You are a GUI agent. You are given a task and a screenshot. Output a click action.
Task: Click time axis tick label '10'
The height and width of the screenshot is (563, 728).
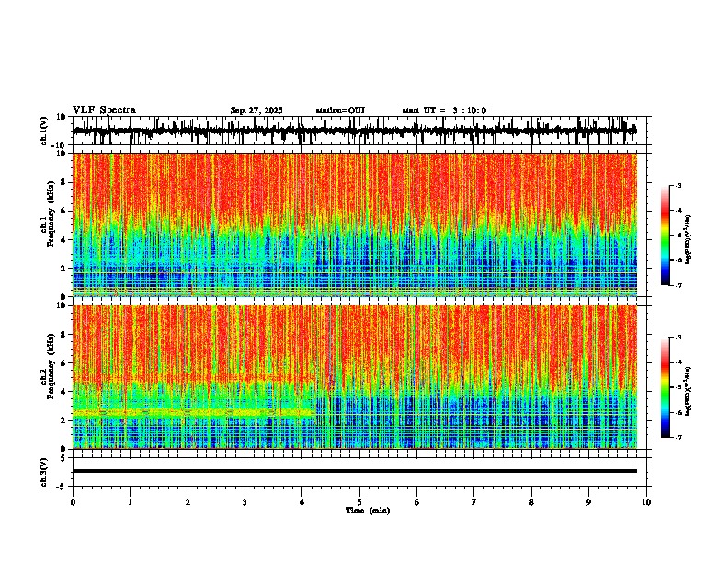pyautogui.click(x=646, y=502)
